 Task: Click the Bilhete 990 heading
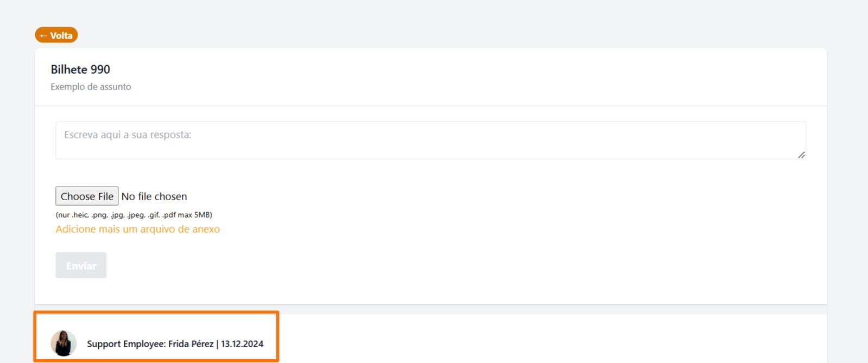(x=80, y=69)
